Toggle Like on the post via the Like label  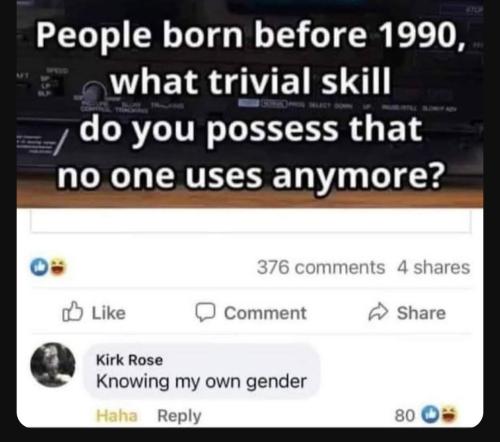click(x=109, y=313)
